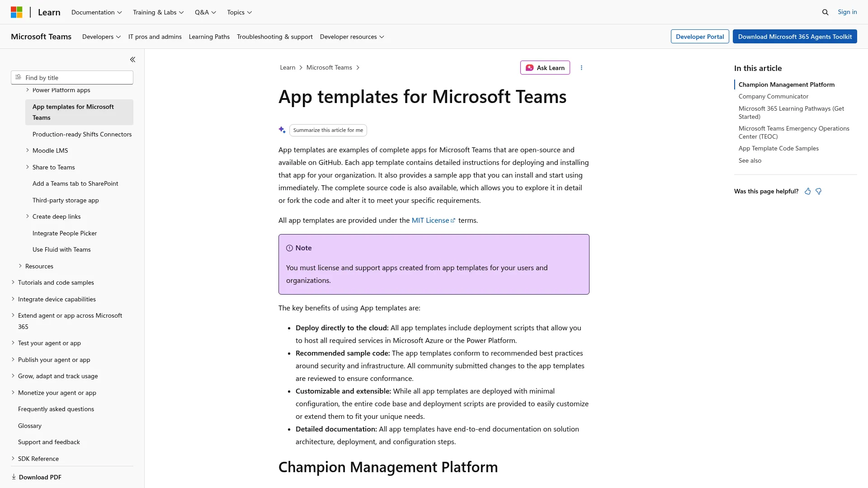The image size is (868, 488).
Task: Open the search magnifier icon
Action: pyautogui.click(x=825, y=12)
